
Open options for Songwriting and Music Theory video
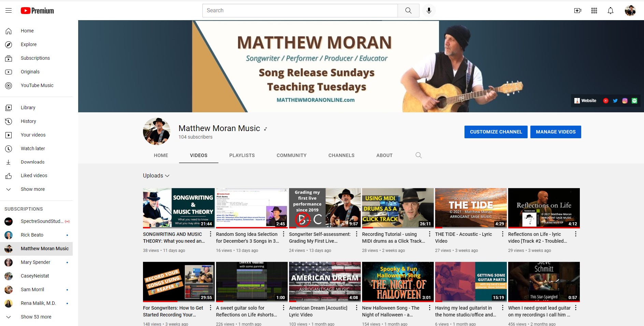(x=211, y=234)
